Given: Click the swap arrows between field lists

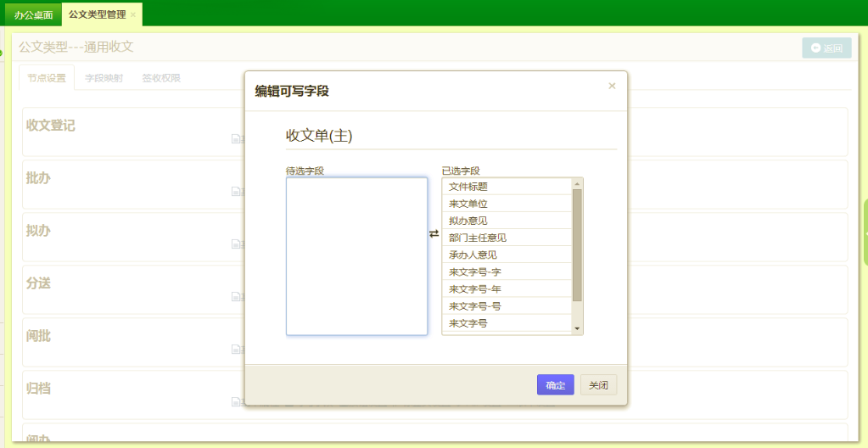Looking at the screenshot, I should 434,233.
